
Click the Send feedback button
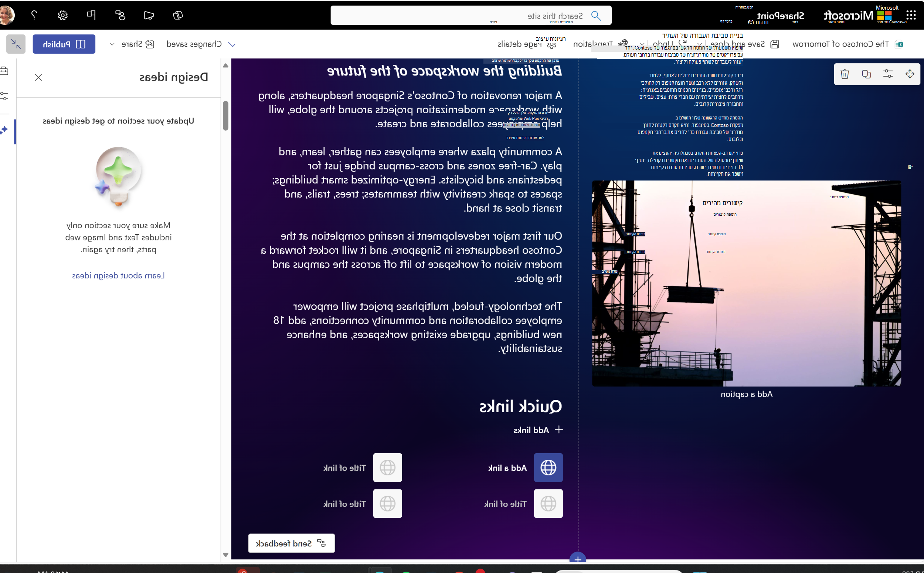pyautogui.click(x=292, y=543)
